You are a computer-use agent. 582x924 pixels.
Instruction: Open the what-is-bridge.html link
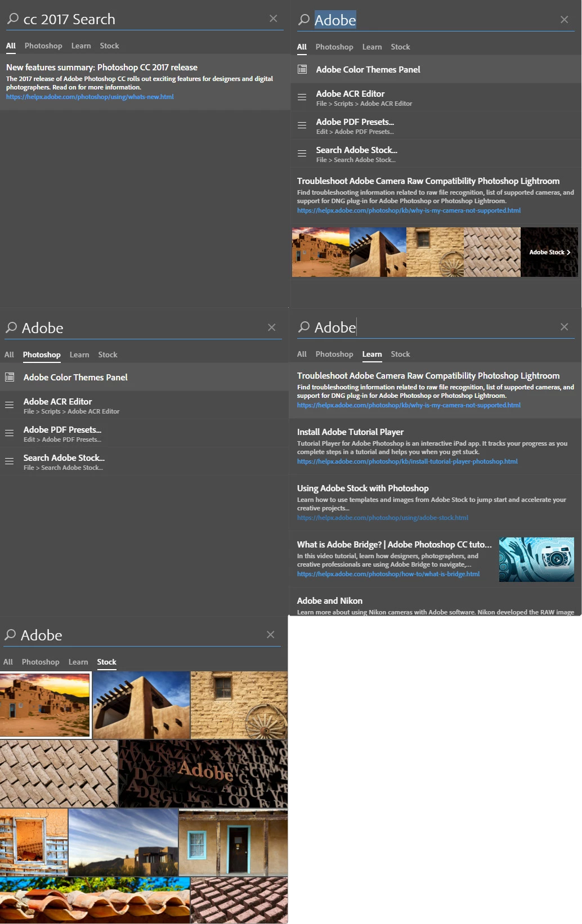tap(388, 574)
